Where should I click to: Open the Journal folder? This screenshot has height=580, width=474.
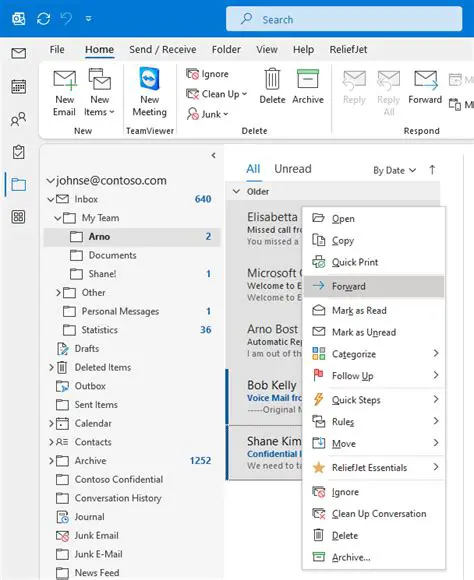[132, 517]
